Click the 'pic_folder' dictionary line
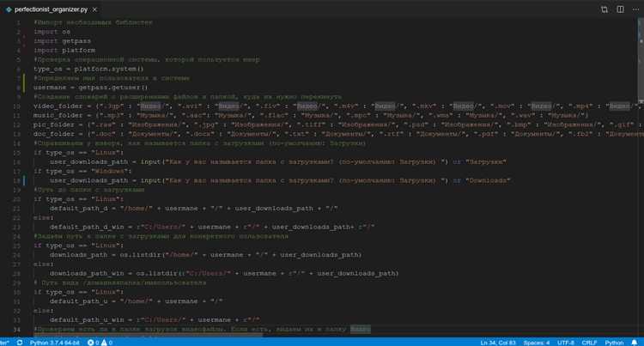The width and height of the screenshot is (644, 346). pyautogui.click(x=338, y=124)
